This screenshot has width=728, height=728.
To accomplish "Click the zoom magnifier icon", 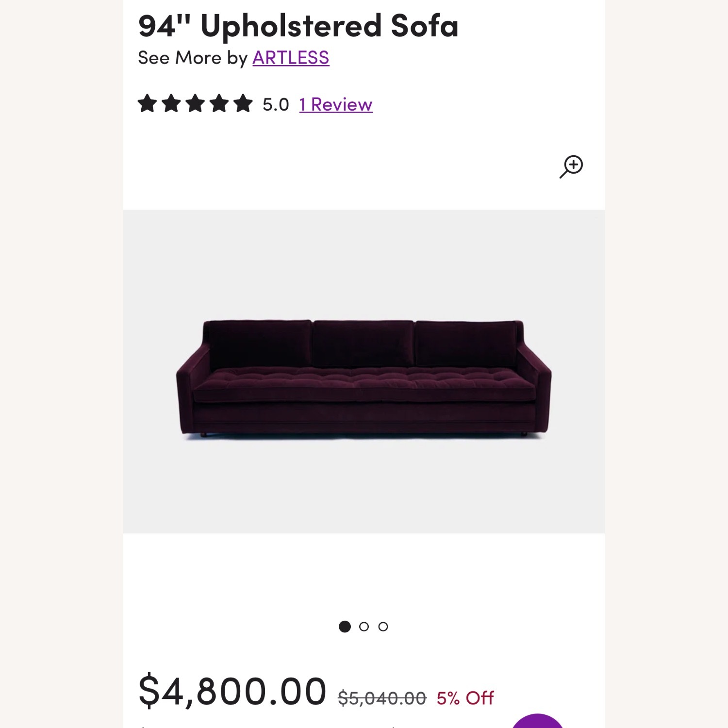I will click(x=571, y=166).
